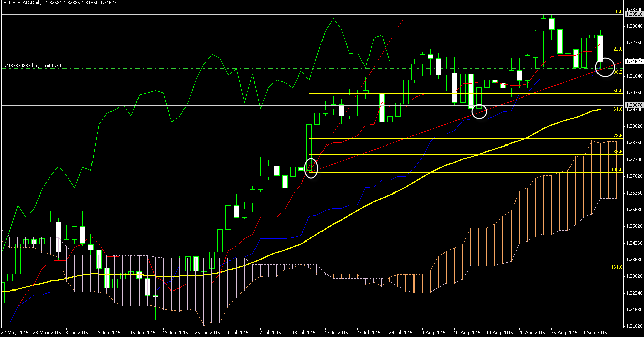Screen dimensions: 644x338
Task: Select the 23.6 Fibonacci level label
Action: [x=617, y=49]
